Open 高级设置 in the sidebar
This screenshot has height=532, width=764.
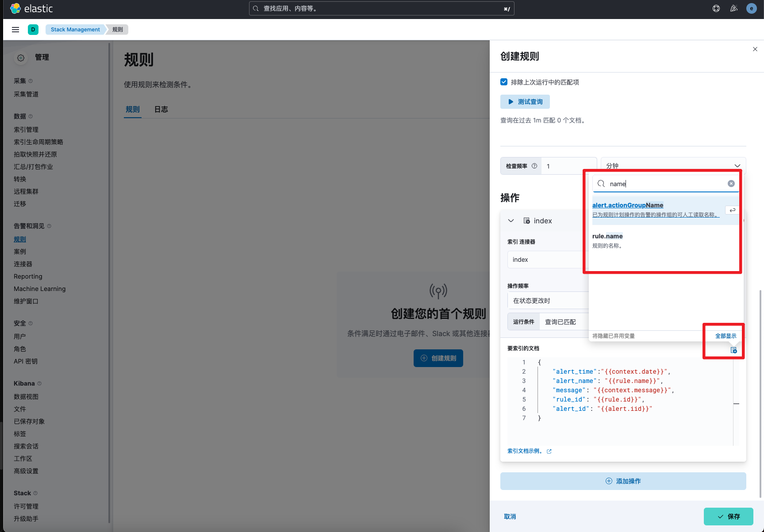26,471
